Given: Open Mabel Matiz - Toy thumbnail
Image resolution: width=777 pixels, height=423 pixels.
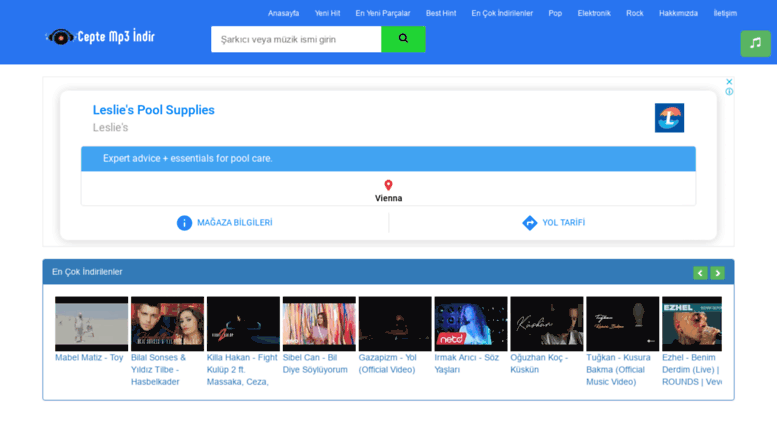Looking at the screenshot, I should [91, 323].
